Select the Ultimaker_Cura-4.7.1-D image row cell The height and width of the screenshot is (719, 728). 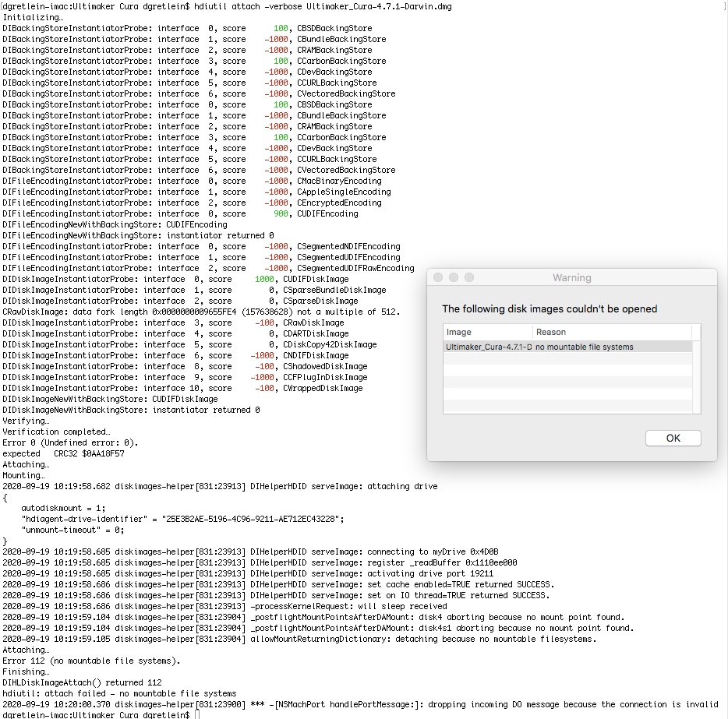point(489,347)
